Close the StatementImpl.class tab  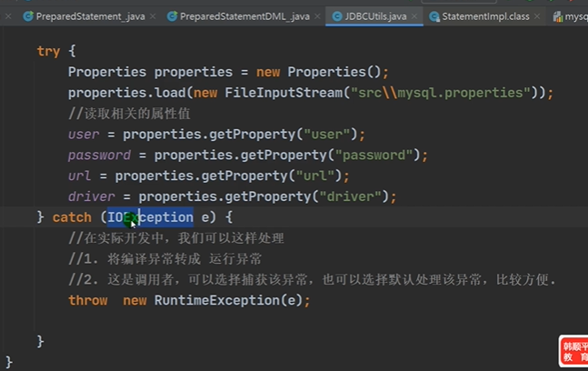click(x=537, y=16)
